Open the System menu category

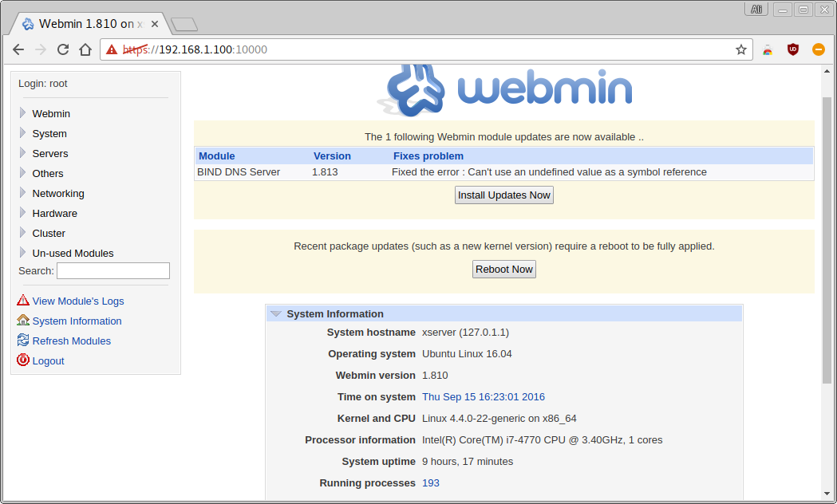pyautogui.click(x=49, y=133)
